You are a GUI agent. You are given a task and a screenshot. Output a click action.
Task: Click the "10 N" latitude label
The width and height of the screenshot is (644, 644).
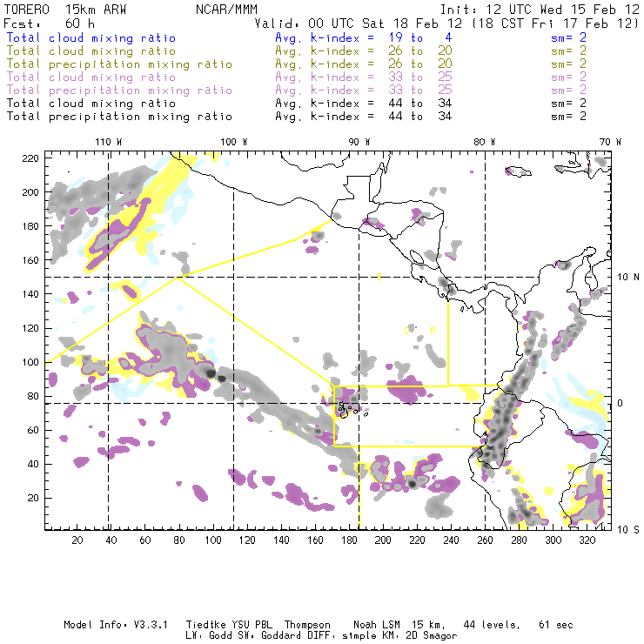click(628, 278)
